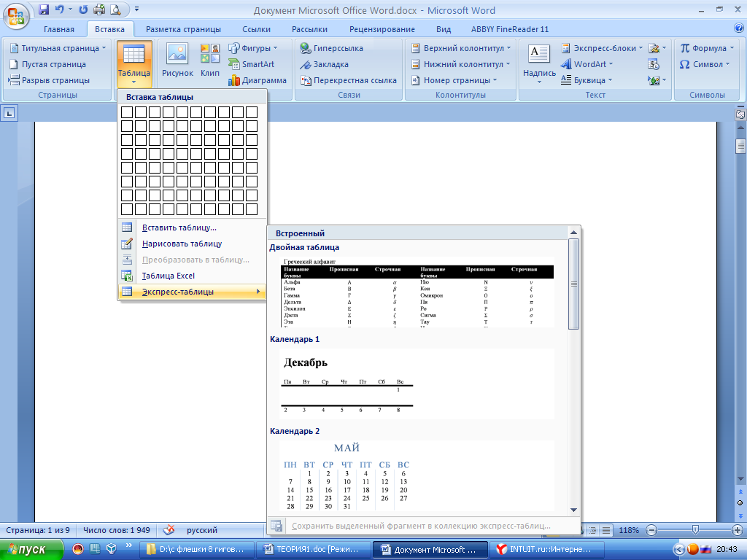Viewport: 747px width, 560px height.
Task: Click the tab stop selector at ruler corner
Action: (9, 113)
